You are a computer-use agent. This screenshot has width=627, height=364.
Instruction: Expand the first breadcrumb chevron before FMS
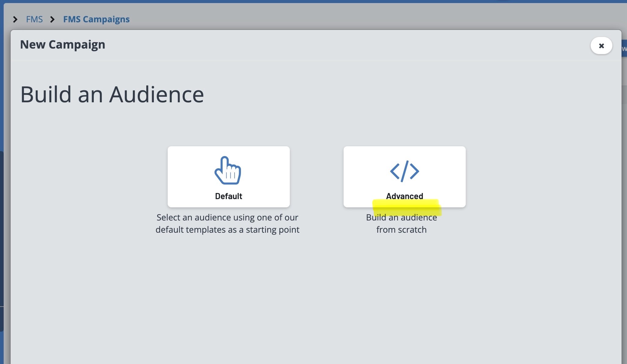(x=15, y=20)
